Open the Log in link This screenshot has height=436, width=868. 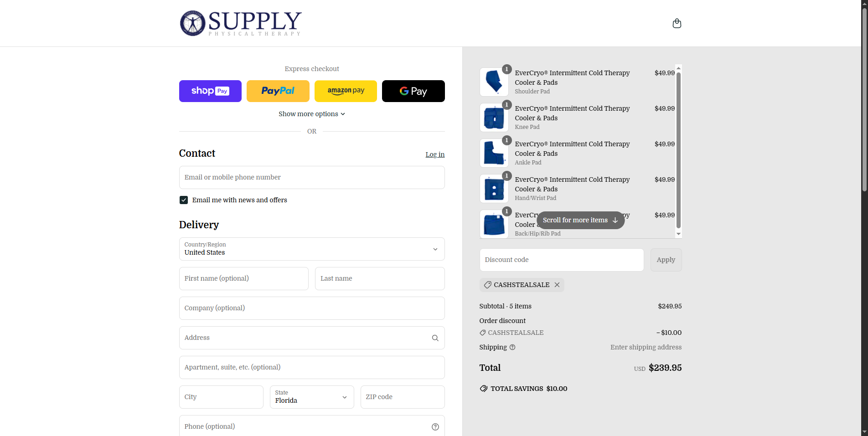[435, 154]
